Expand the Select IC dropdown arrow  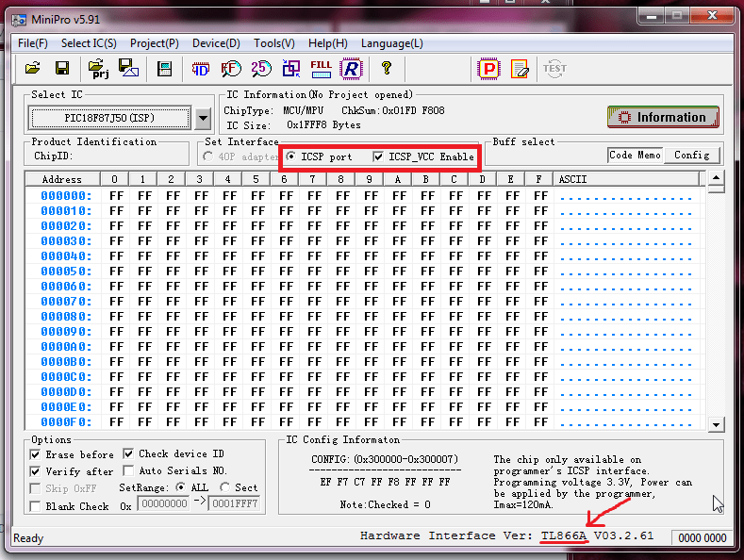click(203, 118)
